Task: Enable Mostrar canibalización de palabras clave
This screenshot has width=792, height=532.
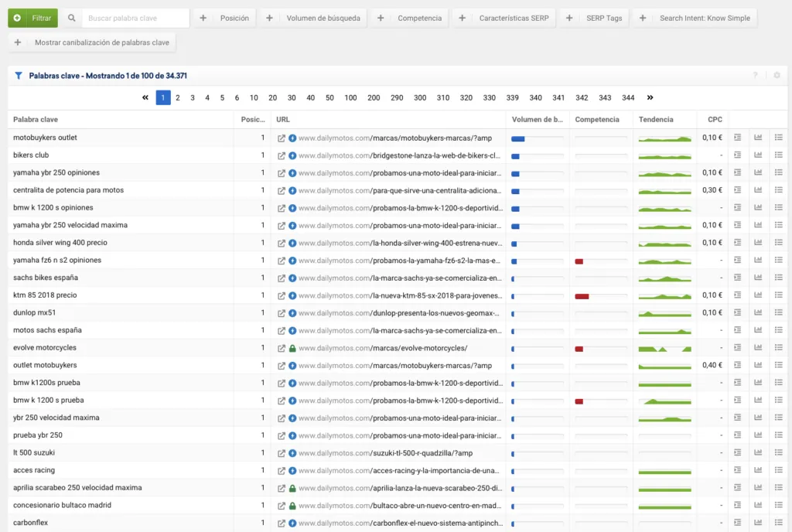Action: 92,43
